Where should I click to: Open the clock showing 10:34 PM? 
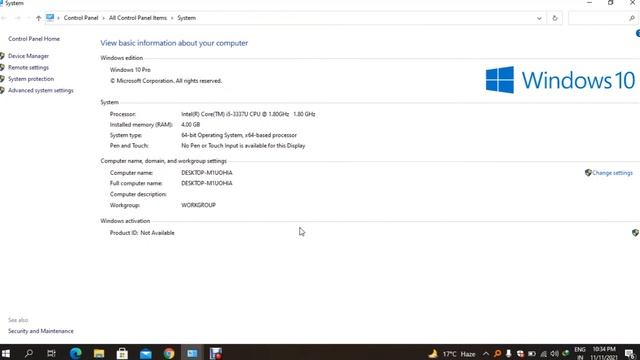(x=604, y=353)
